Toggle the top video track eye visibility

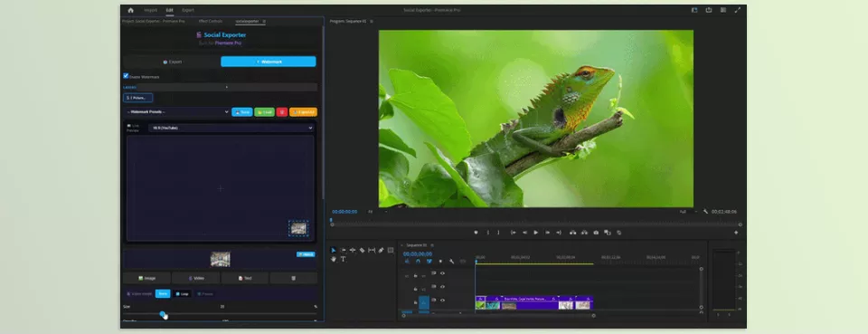click(x=442, y=273)
